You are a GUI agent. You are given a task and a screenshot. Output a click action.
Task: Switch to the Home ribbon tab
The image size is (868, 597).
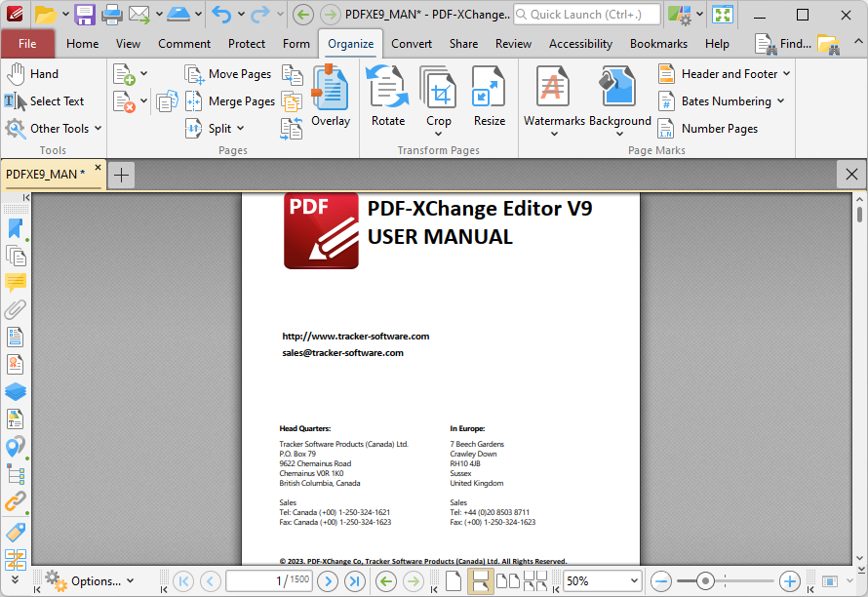(x=83, y=44)
